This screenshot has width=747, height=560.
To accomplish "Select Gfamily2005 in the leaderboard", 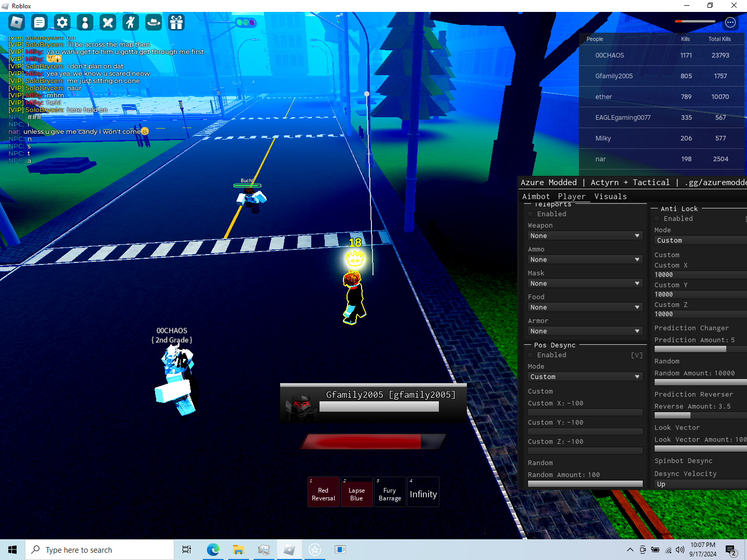I will [662, 76].
